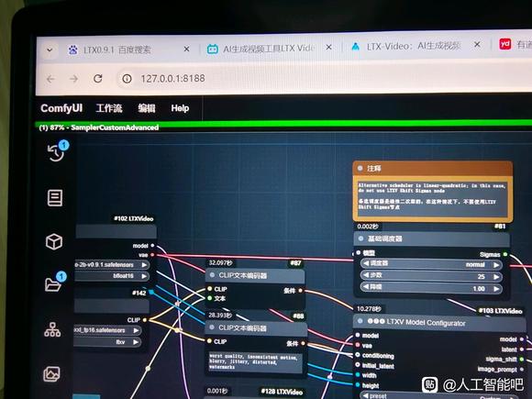The height and width of the screenshot is (399, 532).
Task: Click the image_prompt output socket
Action: 522,369
